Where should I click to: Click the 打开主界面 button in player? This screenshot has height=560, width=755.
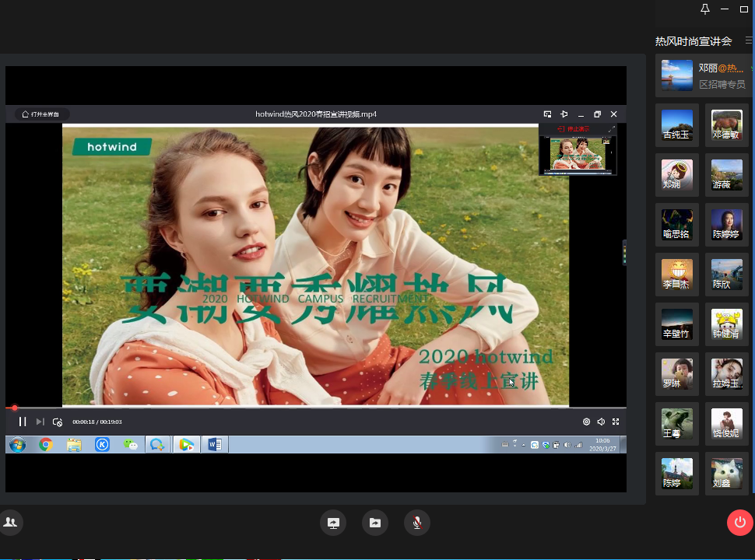coord(41,114)
